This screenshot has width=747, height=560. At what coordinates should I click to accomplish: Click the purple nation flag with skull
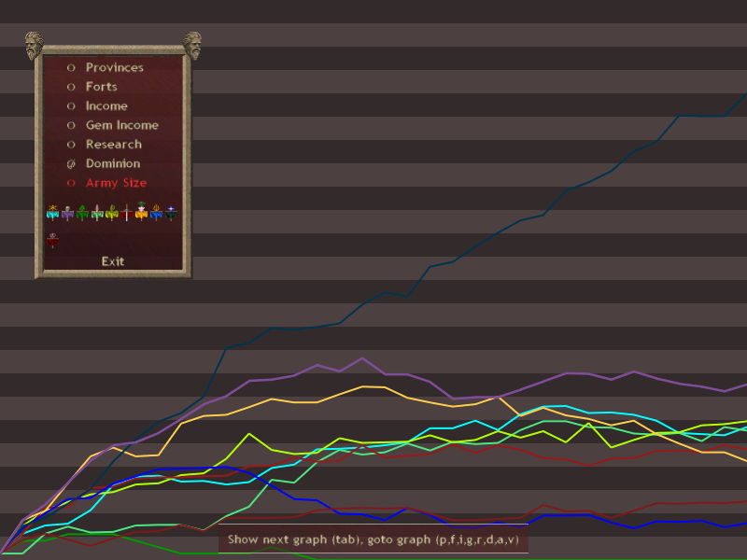67,213
